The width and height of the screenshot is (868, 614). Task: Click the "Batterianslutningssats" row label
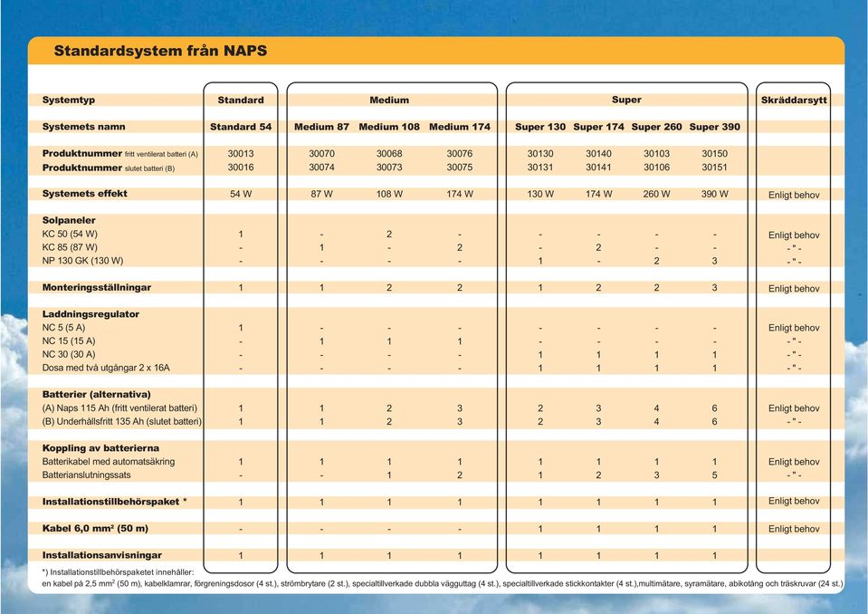(x=86, y=475)
